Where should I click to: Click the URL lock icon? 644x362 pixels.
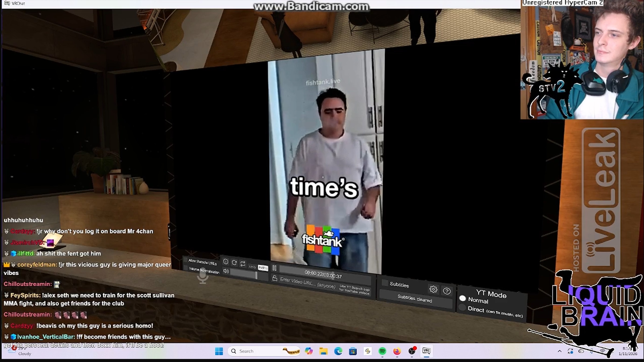click(274, 278)
